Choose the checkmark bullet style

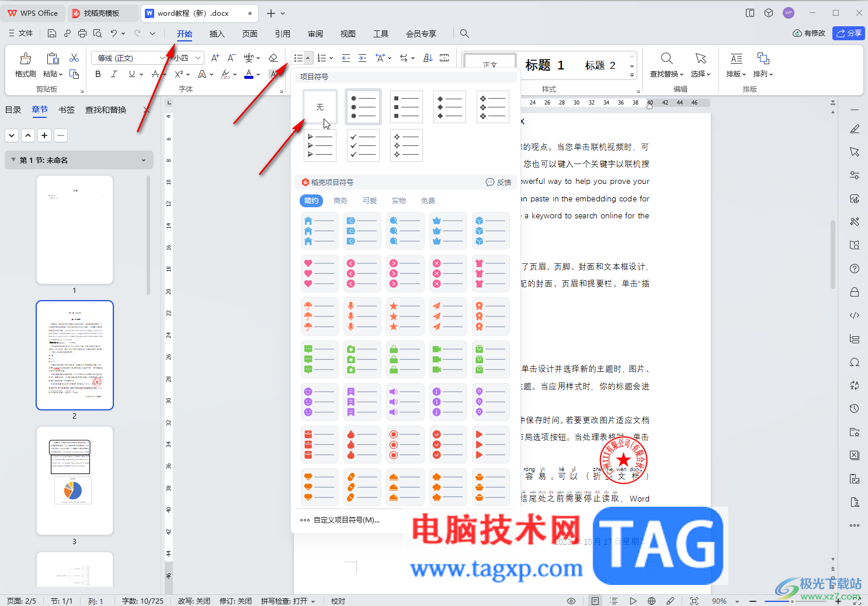click(x=363, y=145)
